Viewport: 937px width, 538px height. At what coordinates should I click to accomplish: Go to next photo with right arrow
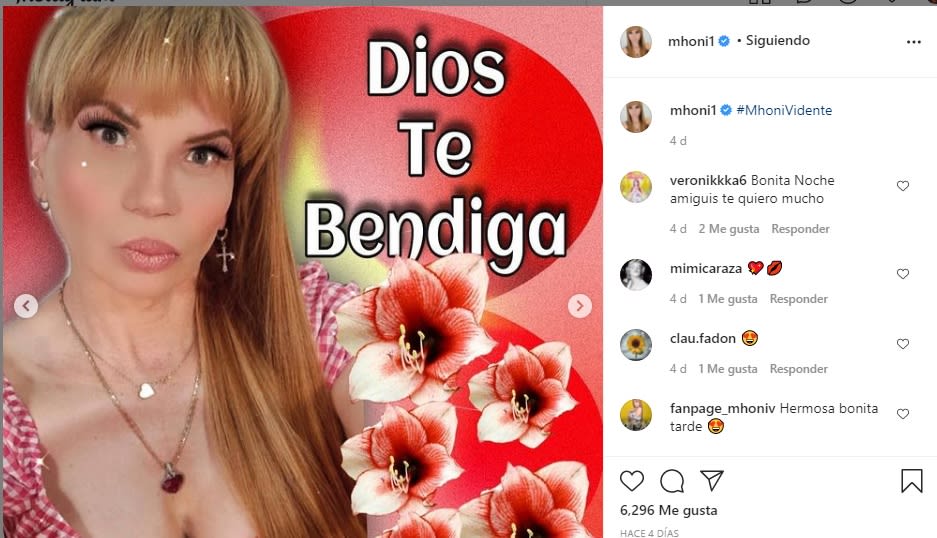[580, 306]
